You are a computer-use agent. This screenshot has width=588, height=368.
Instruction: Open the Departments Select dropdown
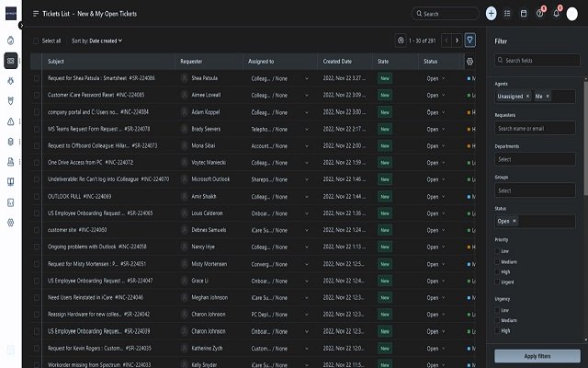tap(535, 159)
